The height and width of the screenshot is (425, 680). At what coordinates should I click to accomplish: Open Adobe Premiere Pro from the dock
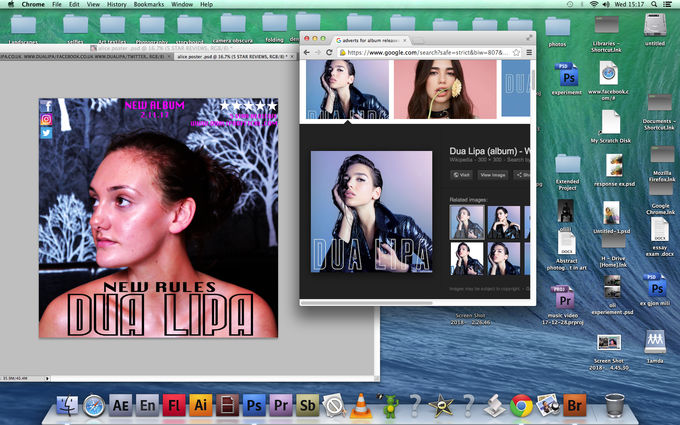(281, 405)
